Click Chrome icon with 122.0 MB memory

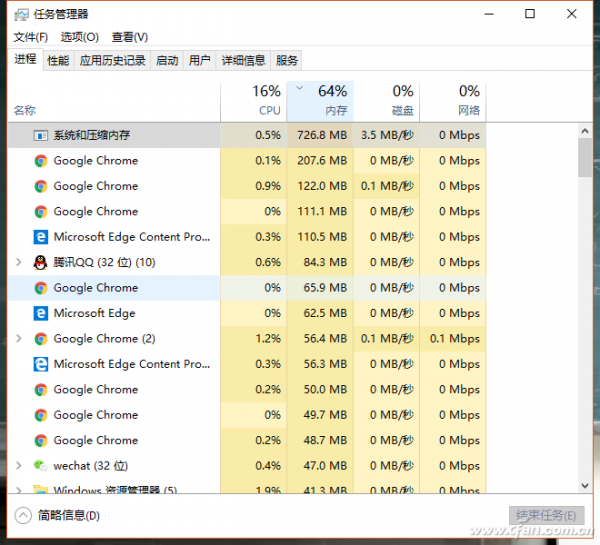coord(41,186)
